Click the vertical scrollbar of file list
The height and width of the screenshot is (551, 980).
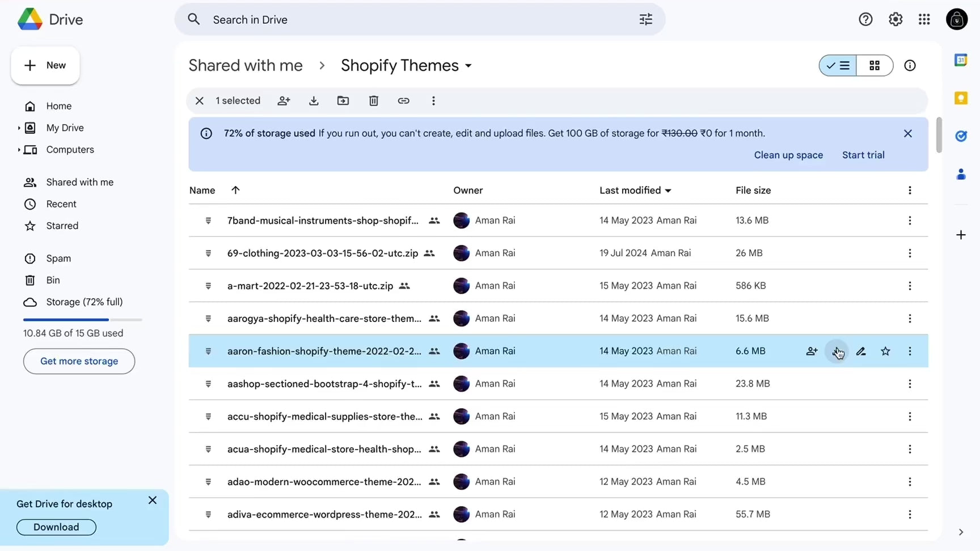[939, 135]
